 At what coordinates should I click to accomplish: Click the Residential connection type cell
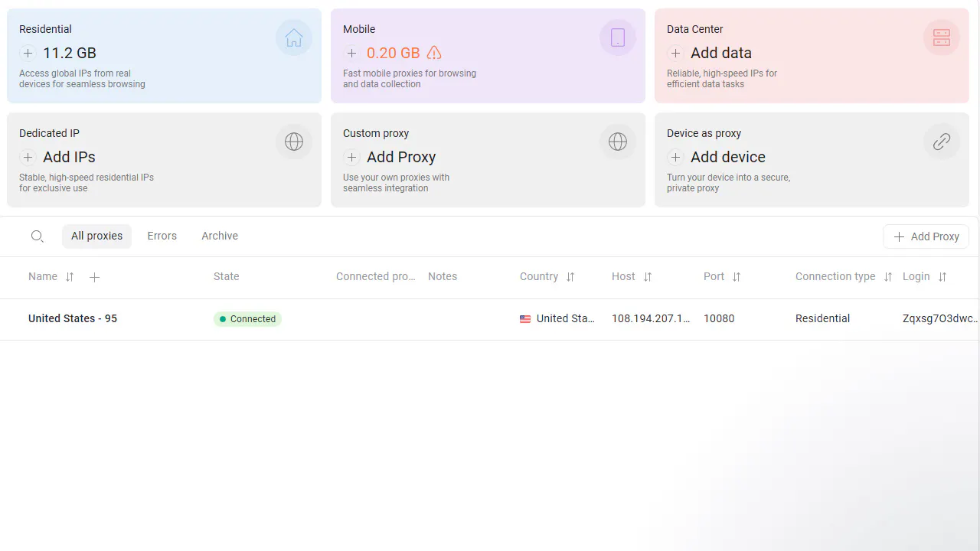pos(822,318)
